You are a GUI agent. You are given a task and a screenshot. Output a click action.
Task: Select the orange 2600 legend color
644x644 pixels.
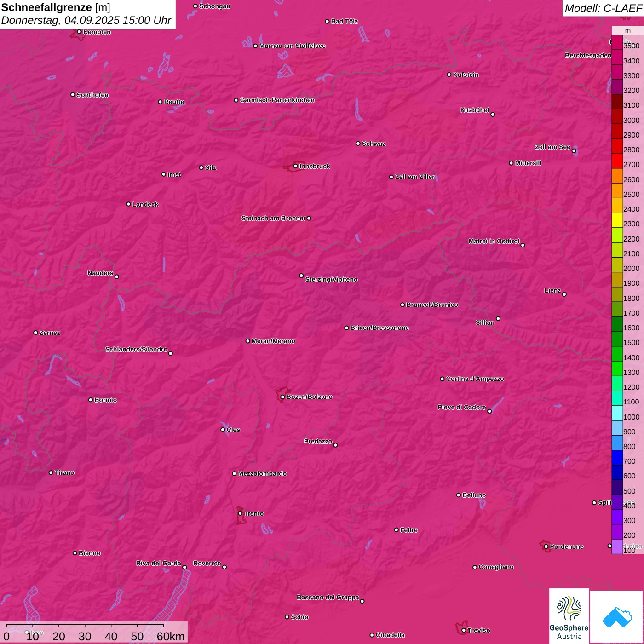coord(617,176)
